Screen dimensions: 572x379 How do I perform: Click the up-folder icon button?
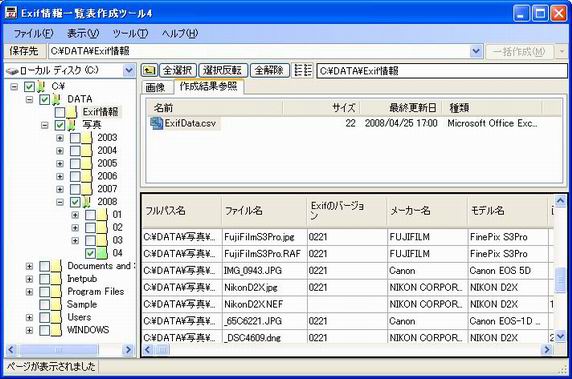pos(149,70)
